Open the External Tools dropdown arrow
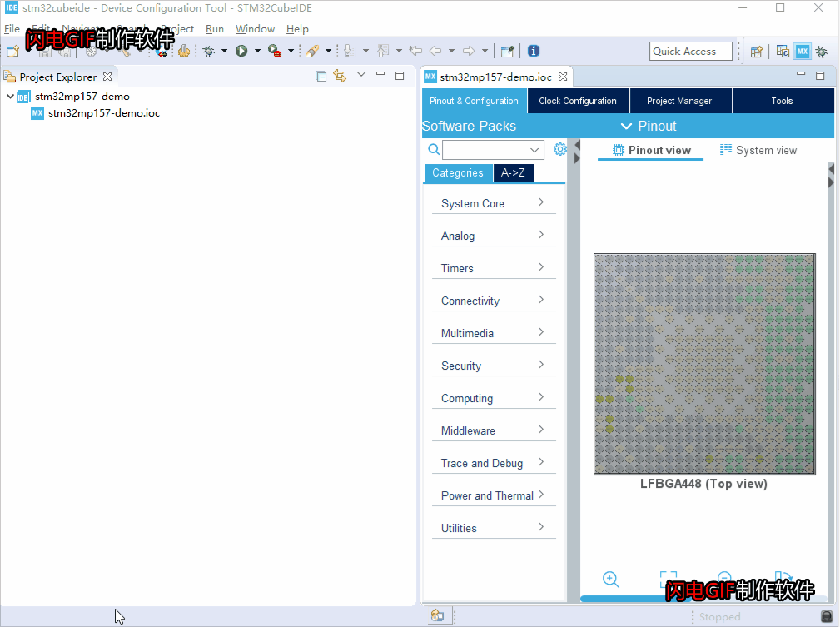The height and width of the screenshot is (627, 840). pos(291,51)
